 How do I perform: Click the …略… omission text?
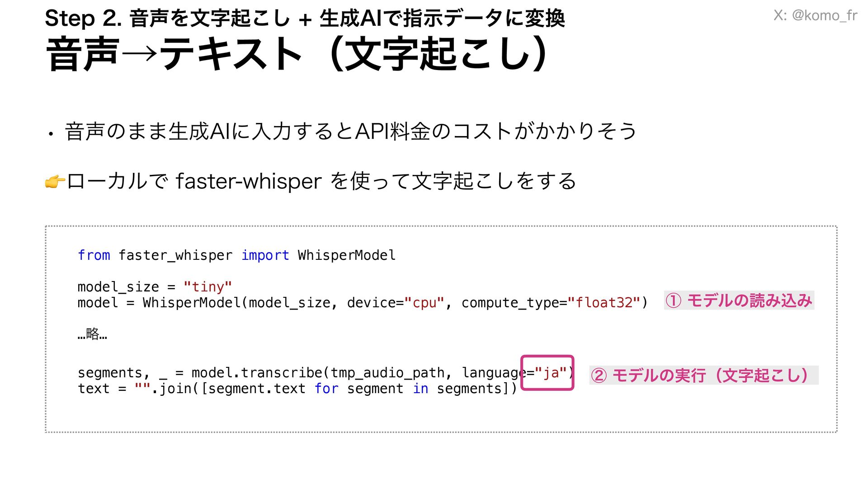[x=92, y=334]
